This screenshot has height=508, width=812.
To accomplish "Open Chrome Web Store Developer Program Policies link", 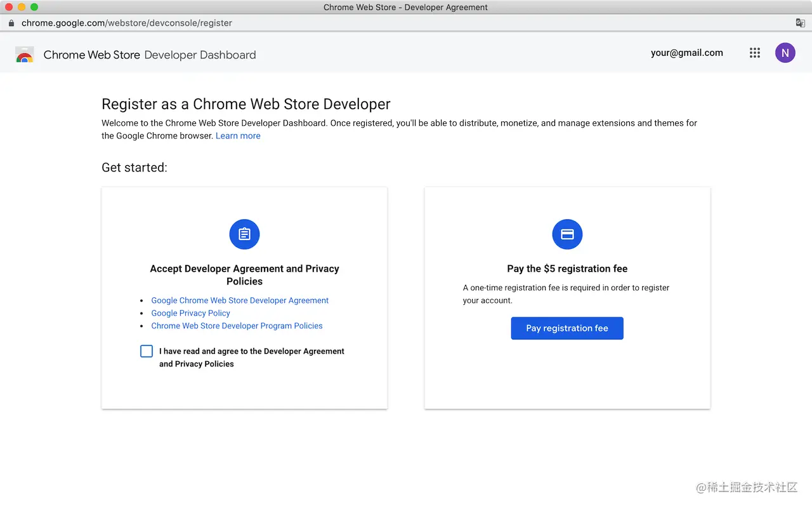I will [237, 326].
